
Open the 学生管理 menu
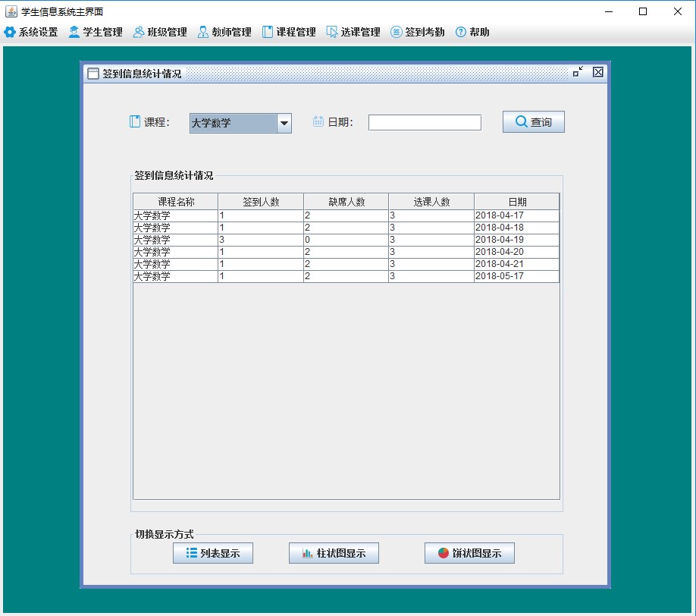[x=96, y=32]
